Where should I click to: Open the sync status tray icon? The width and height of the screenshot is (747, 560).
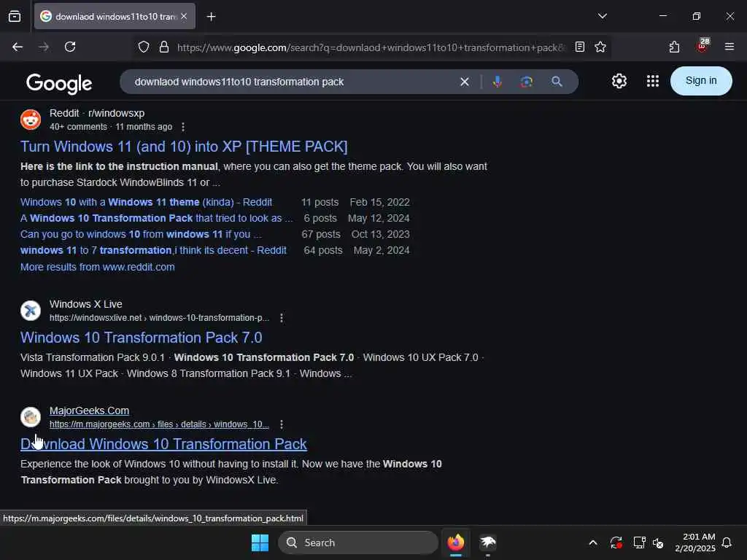click(616, 542)
